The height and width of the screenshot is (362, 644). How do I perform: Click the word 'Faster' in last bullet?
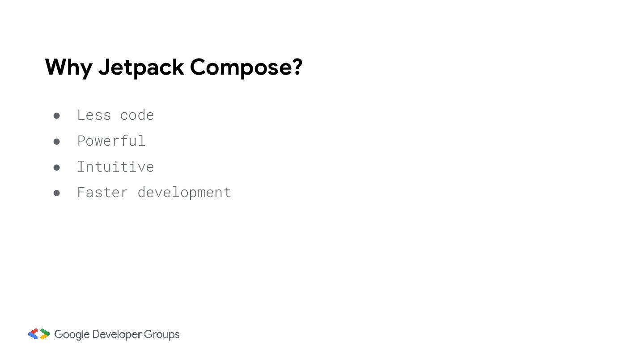tap(102, 192)
